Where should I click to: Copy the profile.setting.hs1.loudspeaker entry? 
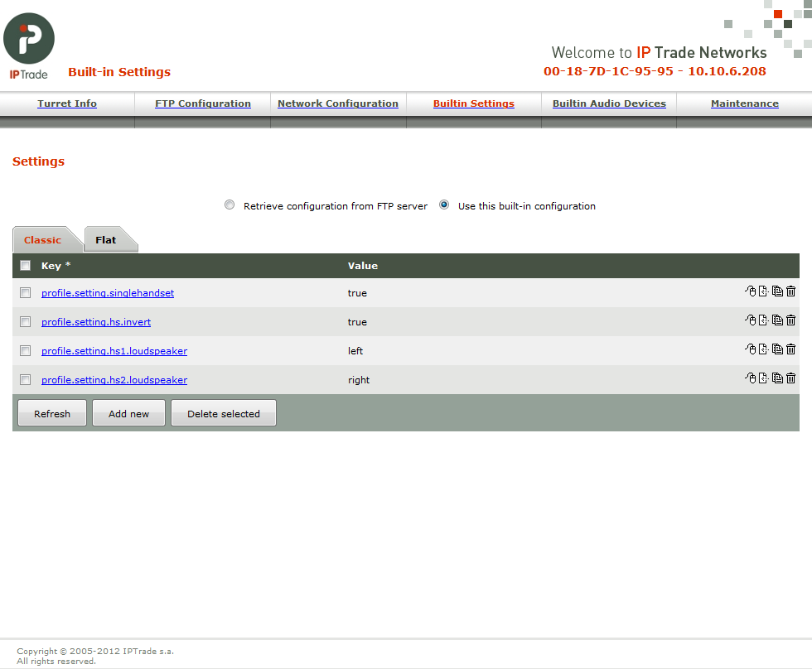(x=777, y=349)
